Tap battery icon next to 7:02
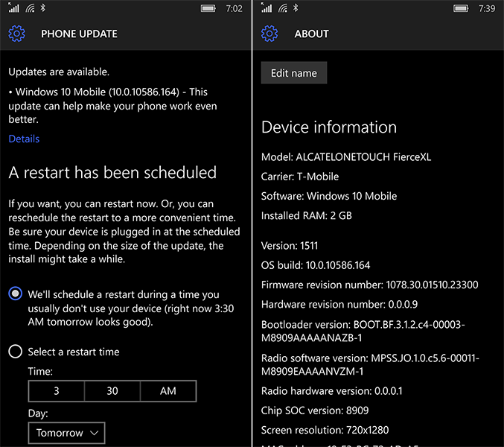Viewport: 504px width, 447px height. point(208,8)
